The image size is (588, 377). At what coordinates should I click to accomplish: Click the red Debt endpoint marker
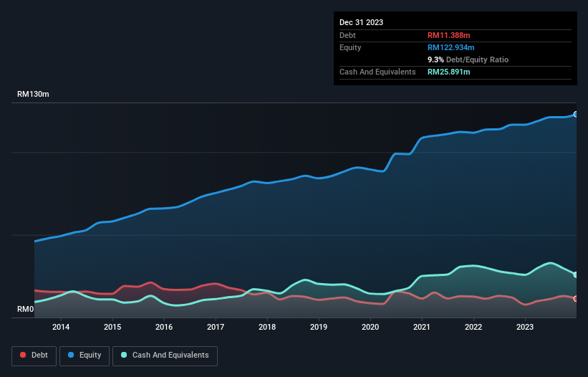point(575,299)
